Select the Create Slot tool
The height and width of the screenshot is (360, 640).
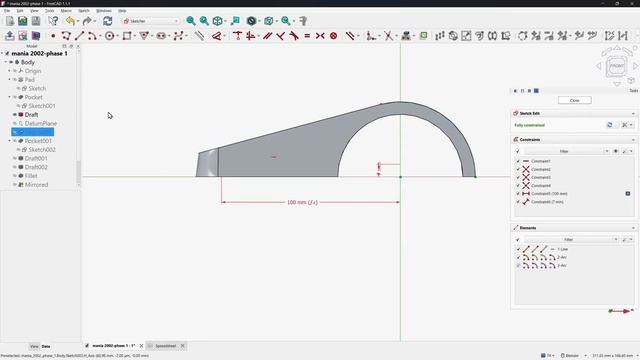[161, 36]
